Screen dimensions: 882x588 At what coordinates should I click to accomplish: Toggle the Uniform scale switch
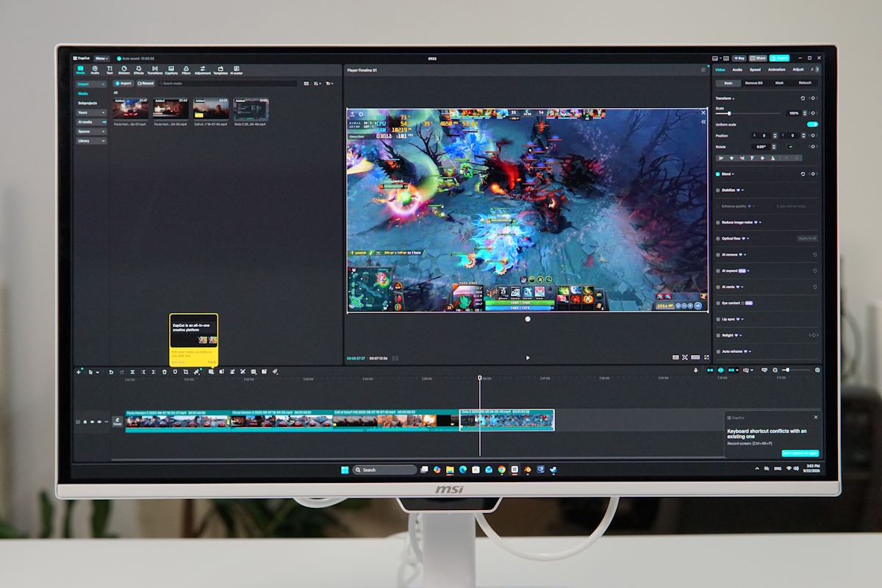(x=812, y=124)
